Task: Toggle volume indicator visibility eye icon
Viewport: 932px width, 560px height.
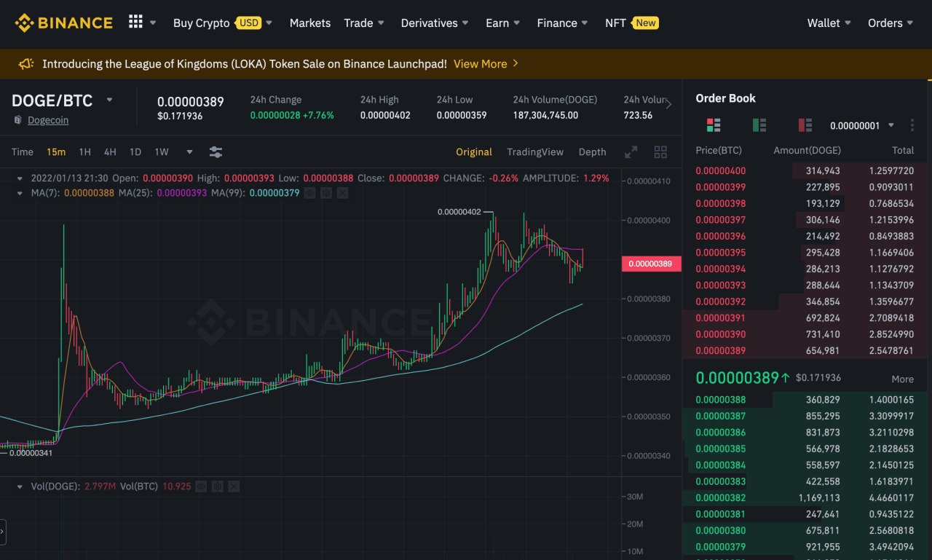Action: (x=201, y=486)
